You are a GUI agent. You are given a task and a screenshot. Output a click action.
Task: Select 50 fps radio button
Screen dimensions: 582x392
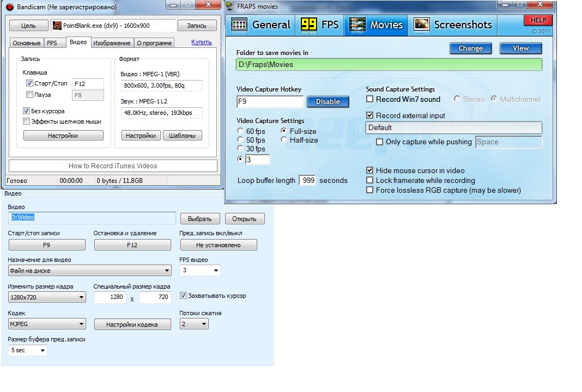click(x=240, y=139)
